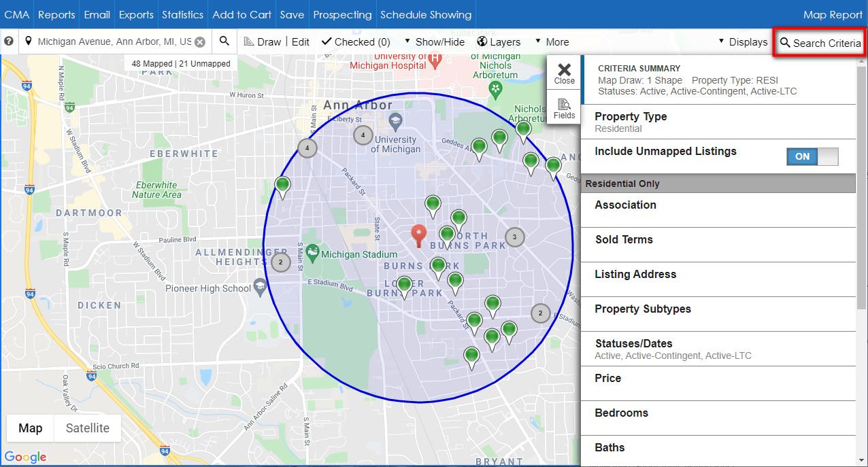The image size is (868, 467).
Task: Click University of Michigan Hospital icon
Action: click(436, 61)
